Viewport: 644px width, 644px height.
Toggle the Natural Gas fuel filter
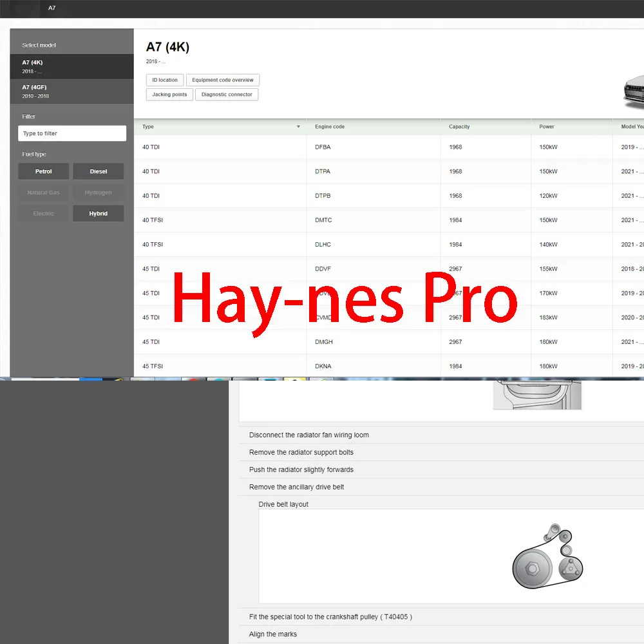(44, 193)
